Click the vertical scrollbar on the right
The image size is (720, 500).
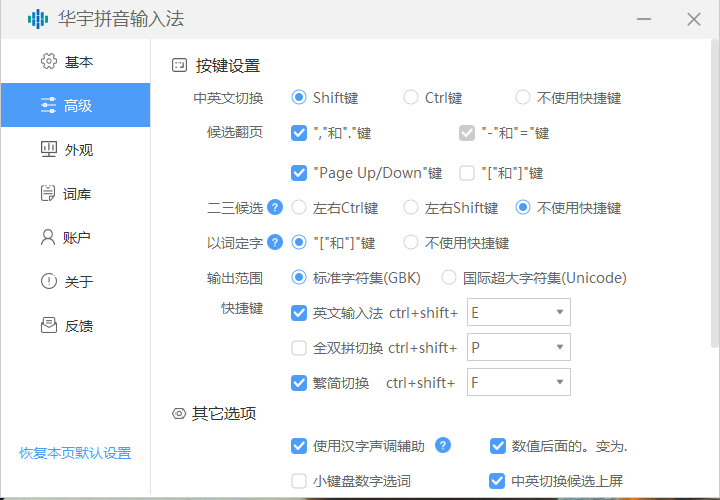[x=714, y=200]
